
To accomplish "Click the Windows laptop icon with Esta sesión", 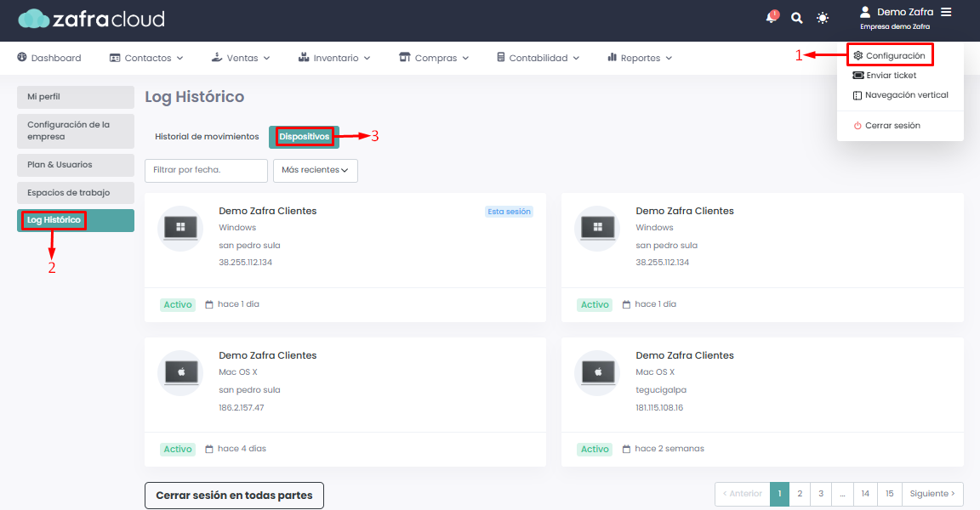I will click(x=180, y=229).
